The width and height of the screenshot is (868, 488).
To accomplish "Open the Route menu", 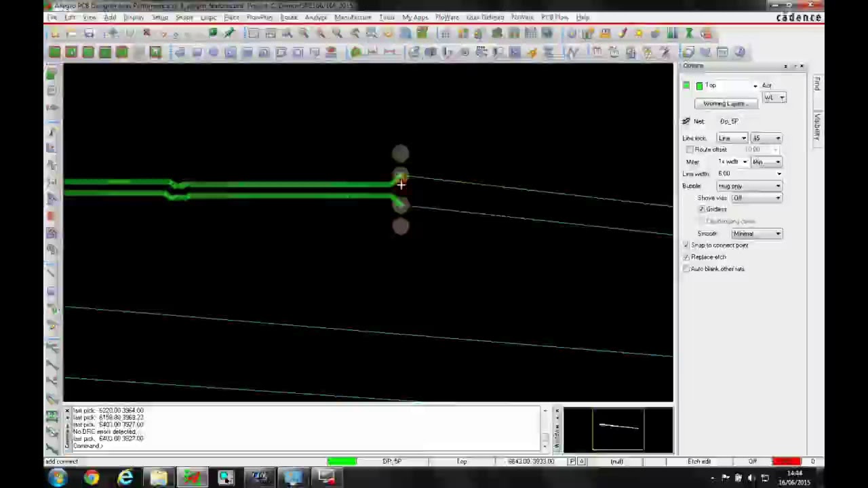I will click(x=289, y=17).
